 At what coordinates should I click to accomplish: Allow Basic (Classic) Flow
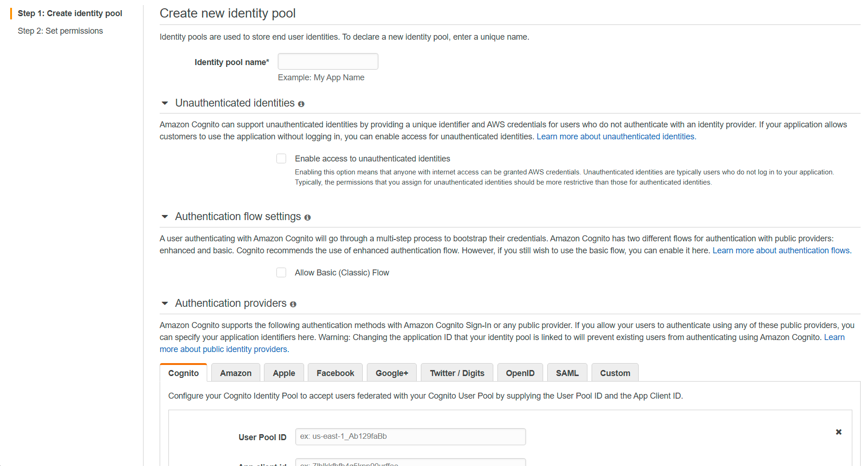pos(281,272)
